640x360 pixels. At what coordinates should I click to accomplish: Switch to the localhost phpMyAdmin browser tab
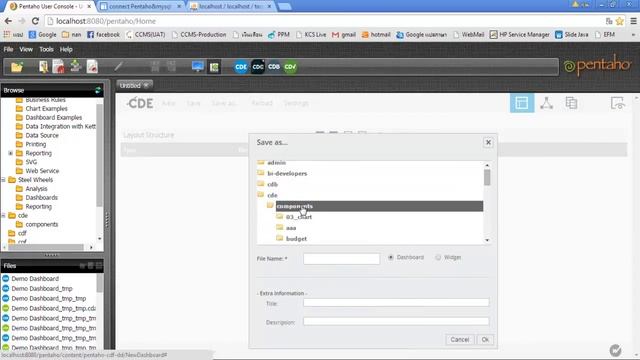(231, 7)
